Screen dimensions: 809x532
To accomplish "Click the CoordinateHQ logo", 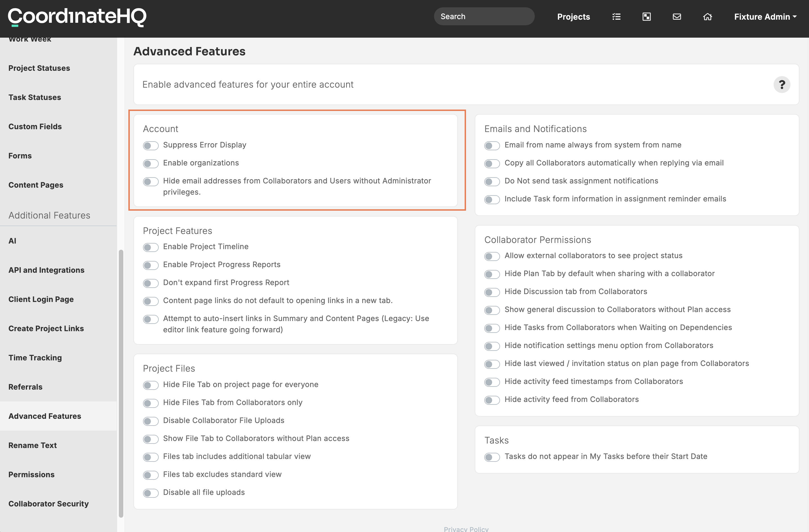I will pos(77,17).
